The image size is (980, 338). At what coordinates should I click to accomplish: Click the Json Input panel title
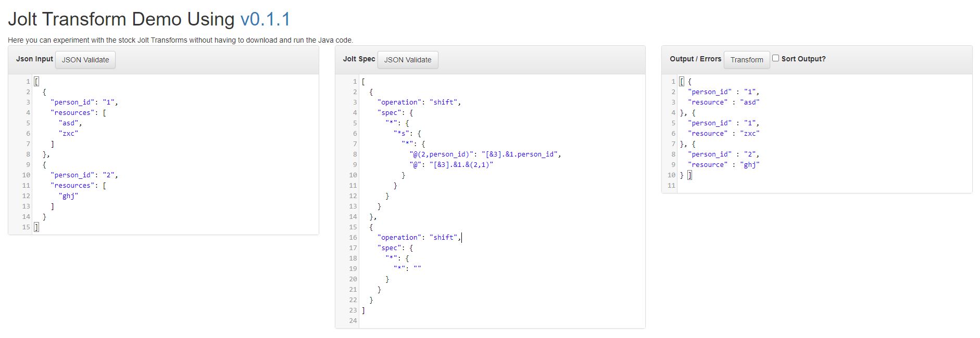click(34, 59)
